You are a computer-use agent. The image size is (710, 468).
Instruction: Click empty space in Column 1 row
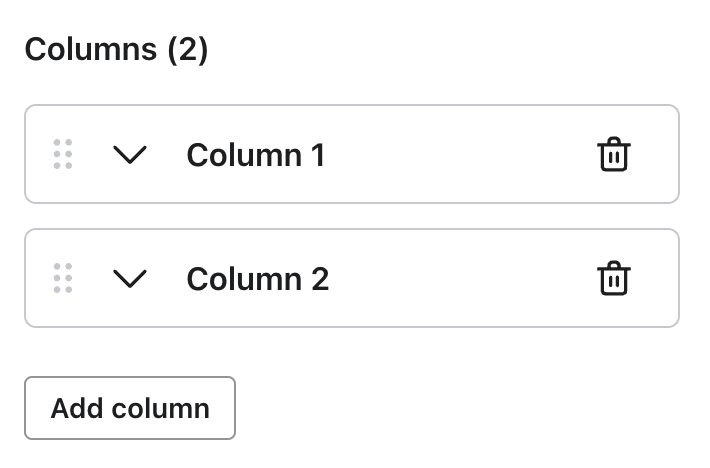tap(460, 155)
